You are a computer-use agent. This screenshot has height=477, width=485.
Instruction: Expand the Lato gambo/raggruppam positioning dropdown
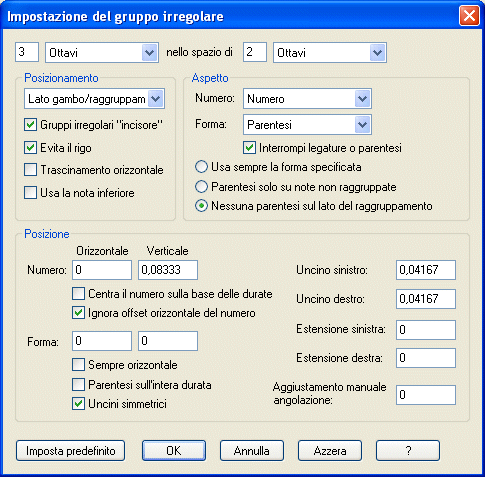coord(94,99)
